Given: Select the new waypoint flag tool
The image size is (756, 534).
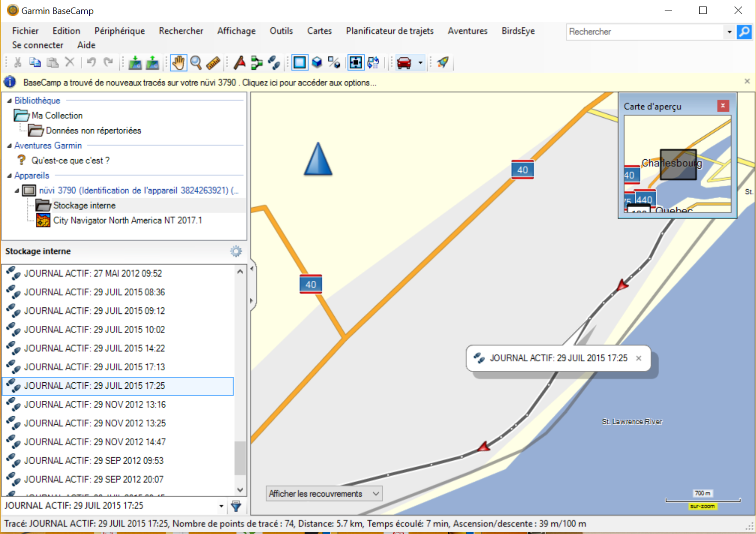Looking at the screenshot, I should pyautogui.click(x=240, y=62).
